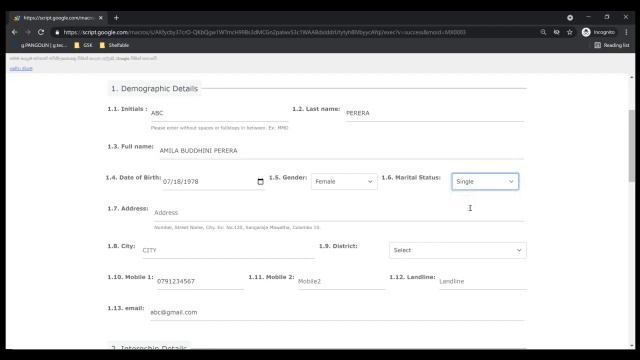Viewport: 640px width, 360px height.
Task: Open the Gender dropdown
Action: 344,182
